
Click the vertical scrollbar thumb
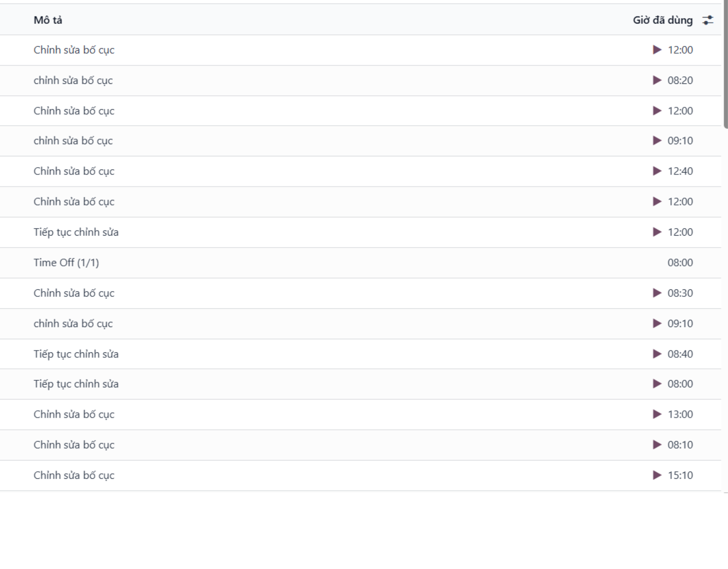tap(725, 64)
